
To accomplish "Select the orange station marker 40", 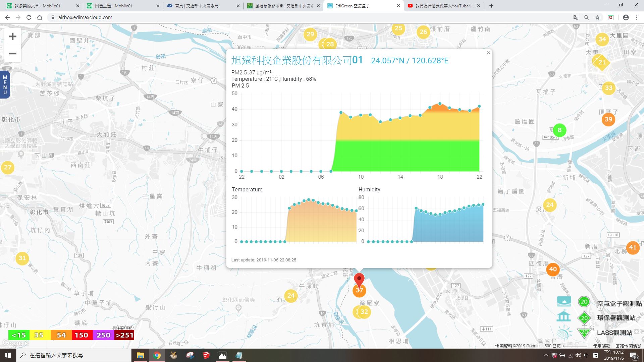I will coord(553,269).
